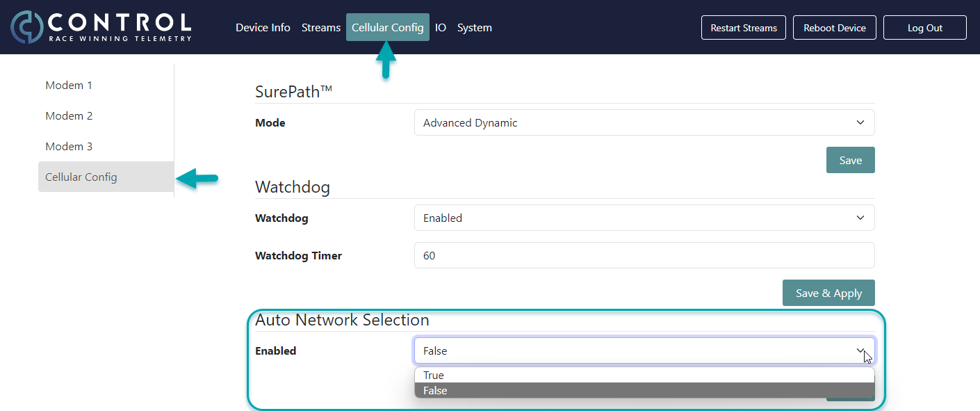Click the Control logo in the header
980x411 pixels.
point(101,27)
